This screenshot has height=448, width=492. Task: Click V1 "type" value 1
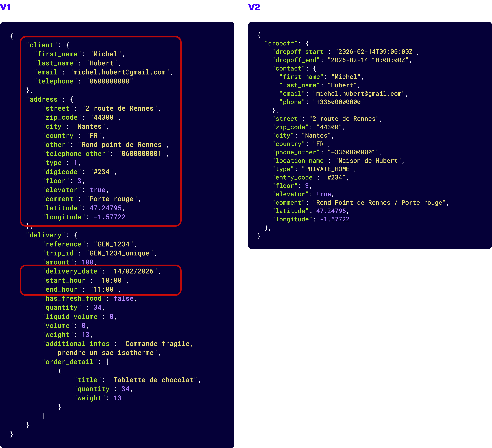click(x=75, y=163)
